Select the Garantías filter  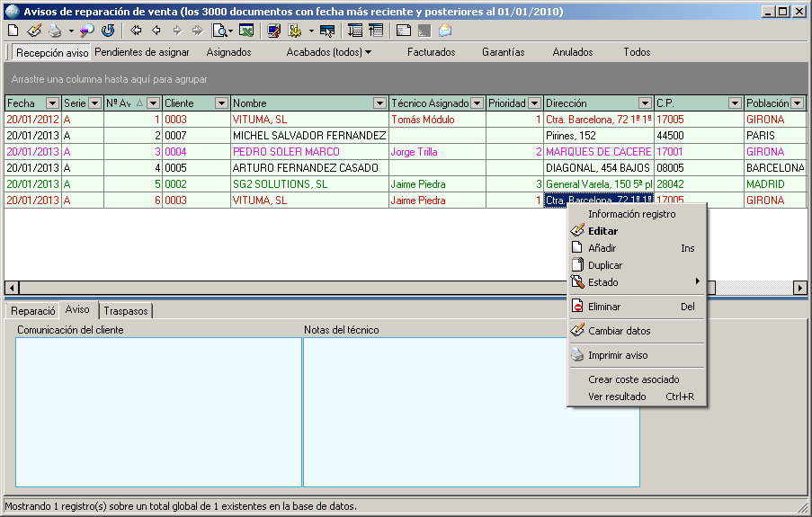(x=504, y=52)
